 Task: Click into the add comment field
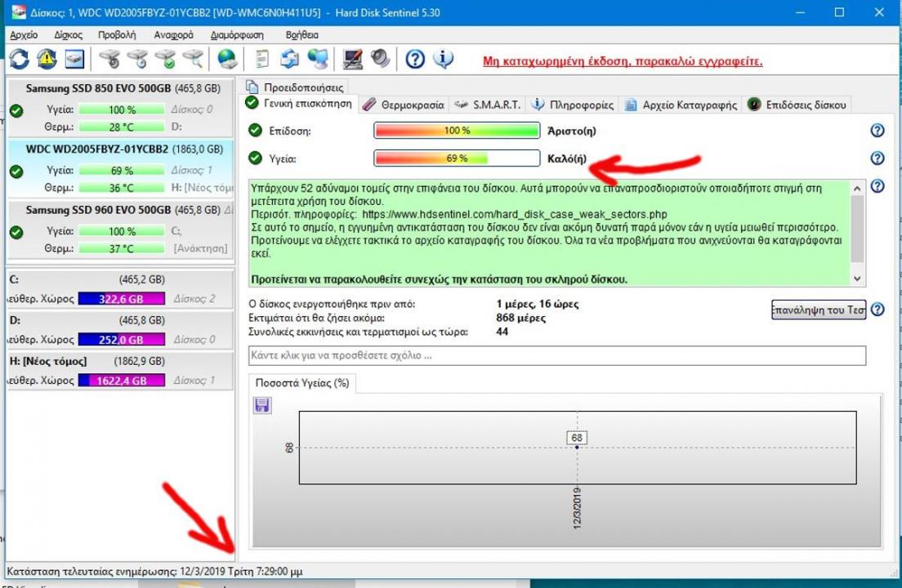coord(557,355)
